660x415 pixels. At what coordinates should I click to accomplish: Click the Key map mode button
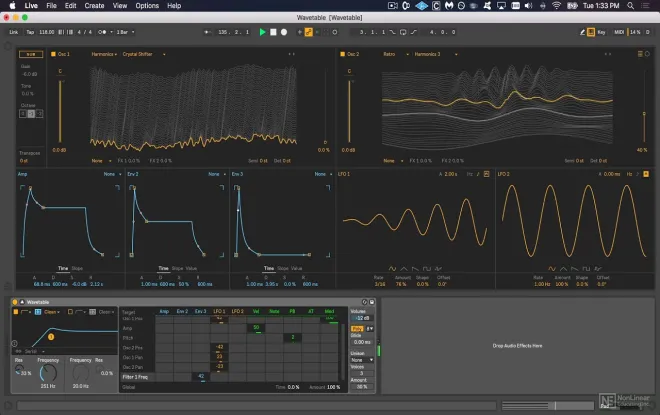click(601, 32)
